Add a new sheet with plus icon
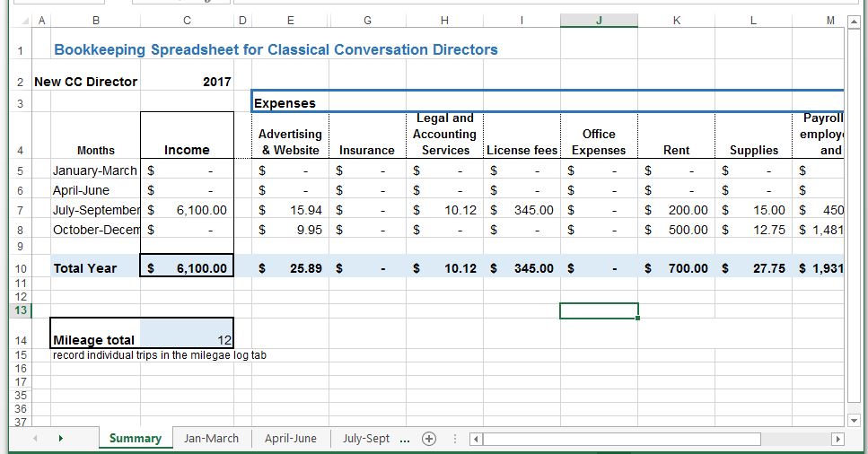The height and width of the screenshot is (454, 868). point(429,439)
